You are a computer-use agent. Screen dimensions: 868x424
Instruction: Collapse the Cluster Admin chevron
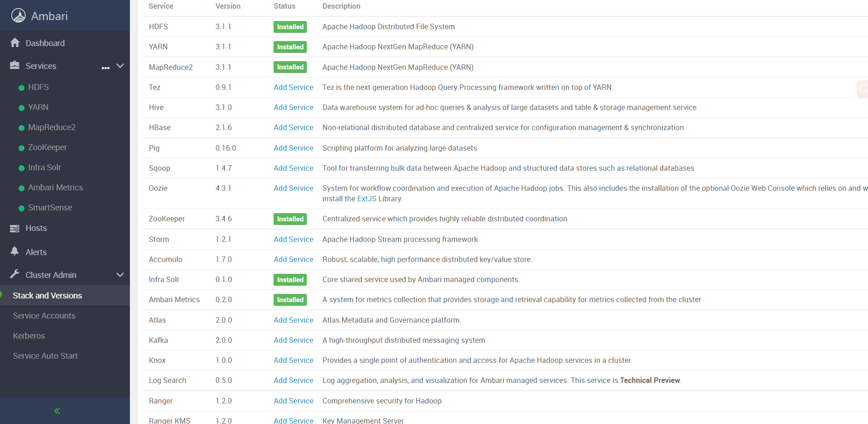[120, 275]
